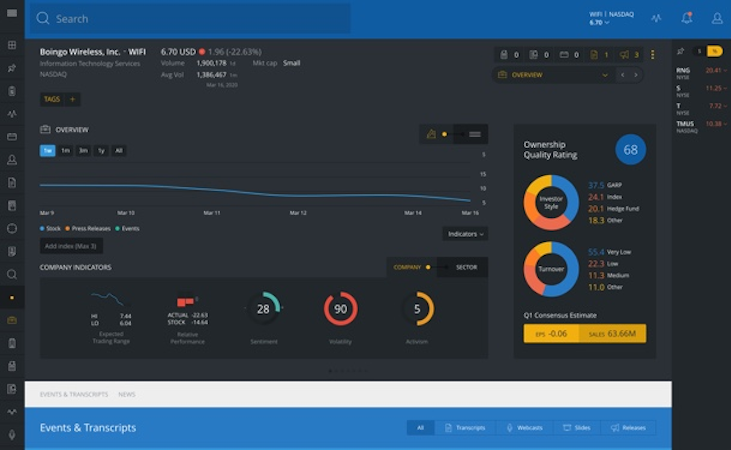Screen dimensions: 731x450
Task: Click the Add index (Max 3) field
Action: click(71, 246)
